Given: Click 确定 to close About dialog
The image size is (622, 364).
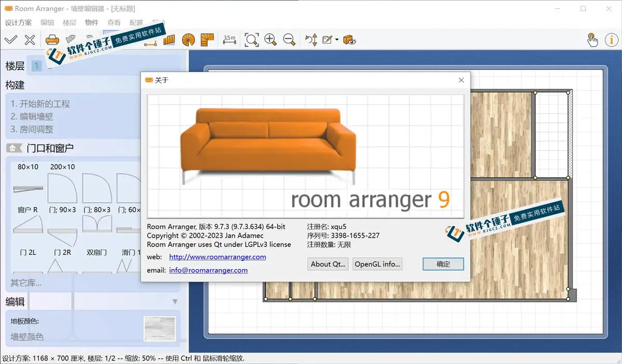Looking at the screenshot, I should coord(443,264).
